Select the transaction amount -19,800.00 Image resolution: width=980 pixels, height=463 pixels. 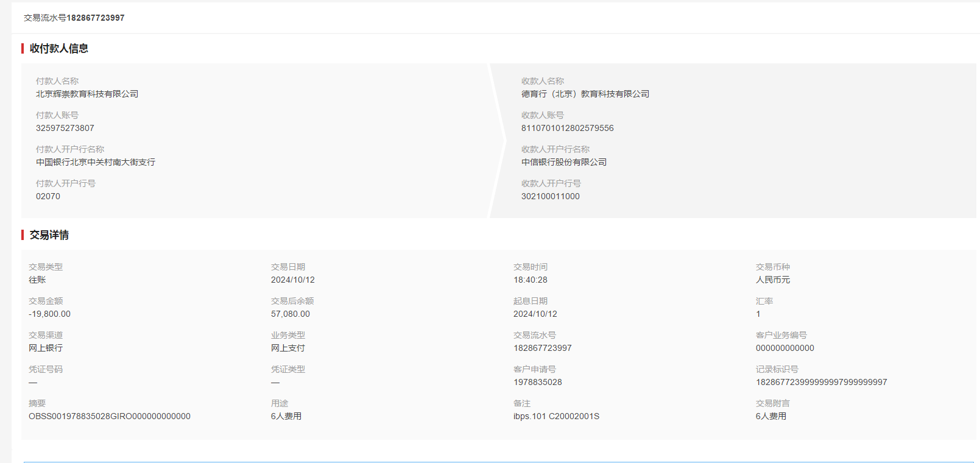49,314
